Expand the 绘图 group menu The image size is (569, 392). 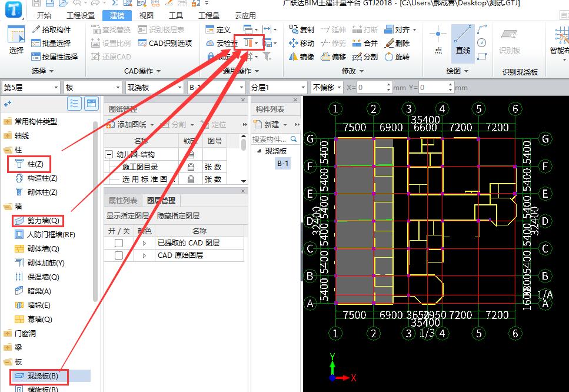point(457,71)
